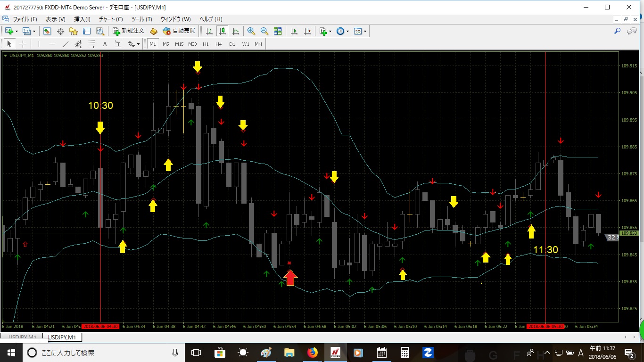Viewport: 644px width, 362px height.
Task: Open the Market Watch window
Action: pyautogui.click(x=47, y=31)
